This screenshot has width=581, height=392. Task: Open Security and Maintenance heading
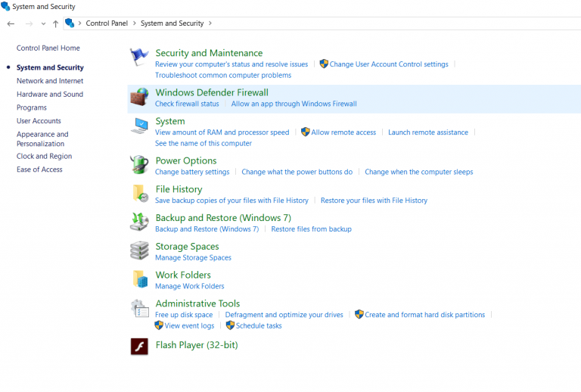pos(209,53)
